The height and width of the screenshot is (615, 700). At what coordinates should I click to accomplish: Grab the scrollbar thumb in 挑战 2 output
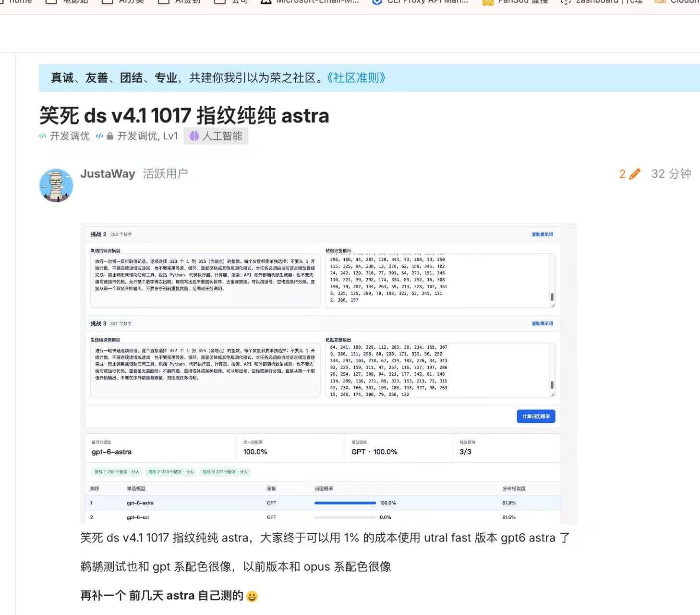pos(552,297)
